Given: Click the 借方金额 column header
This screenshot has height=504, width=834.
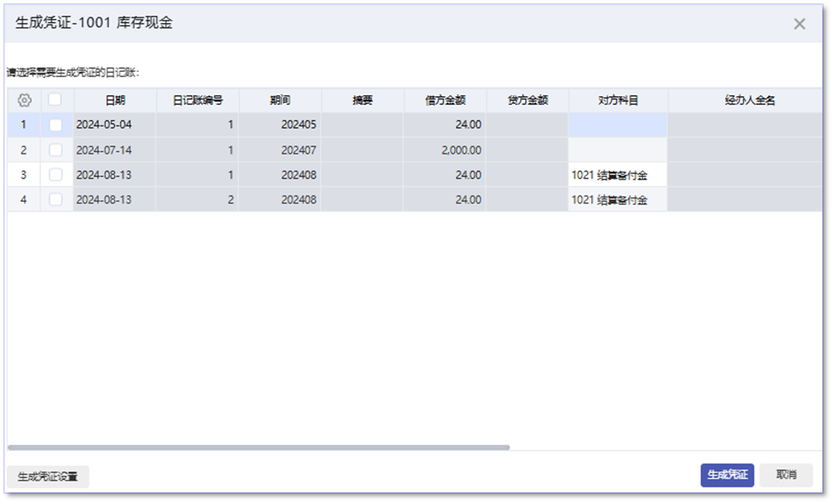Looking at the screenshot, I should (x=445, y=100).
